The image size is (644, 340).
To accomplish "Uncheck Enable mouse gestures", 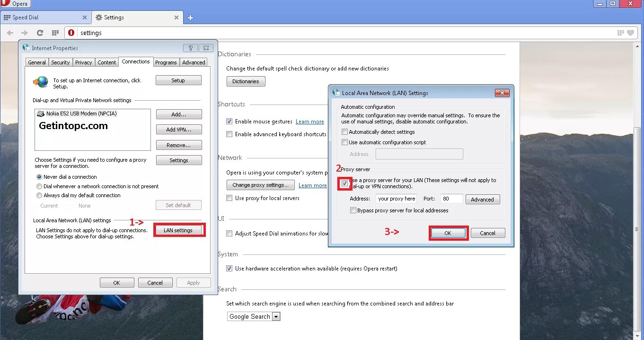I will click(x=229, y=121).
